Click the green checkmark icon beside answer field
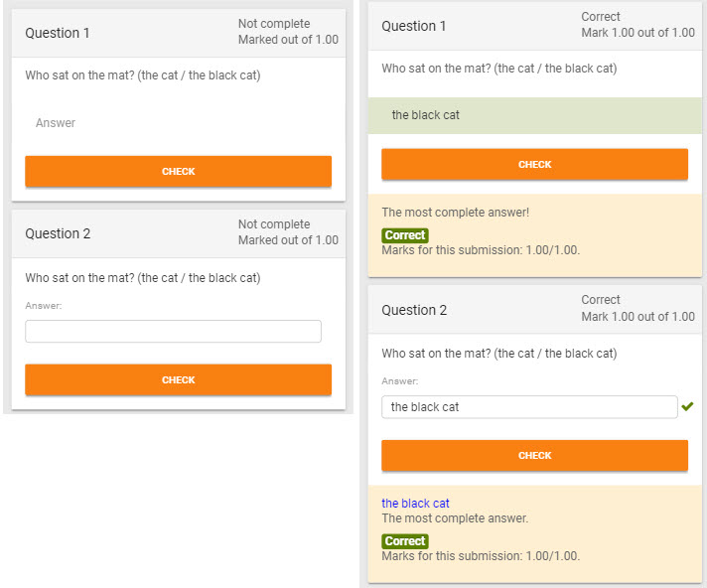The height and width of the screenshot is (588, 707). click(687, 406)
